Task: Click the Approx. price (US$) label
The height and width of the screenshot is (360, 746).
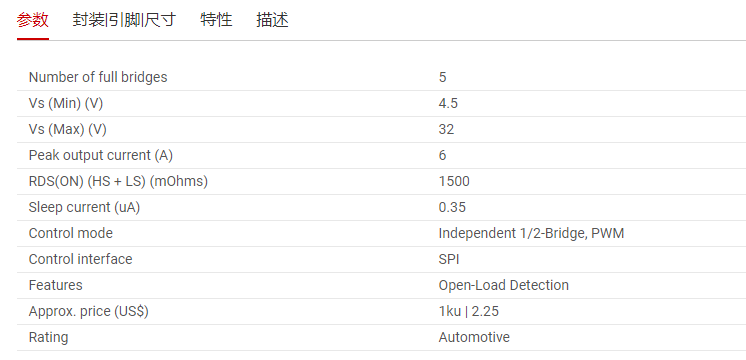Action: pyautogui.click(x=88, y=311)
